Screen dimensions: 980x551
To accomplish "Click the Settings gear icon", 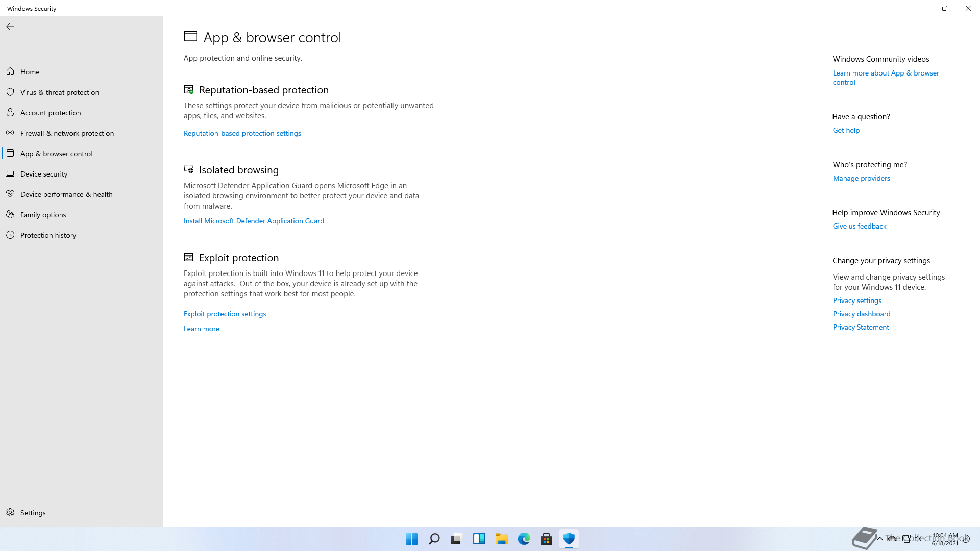I will pos(10,512).
